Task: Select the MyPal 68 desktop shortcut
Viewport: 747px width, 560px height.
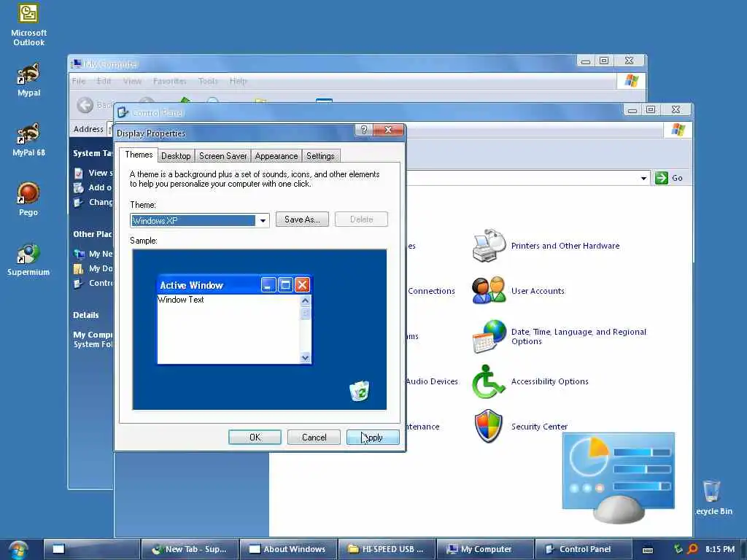Action: (28, 139)
